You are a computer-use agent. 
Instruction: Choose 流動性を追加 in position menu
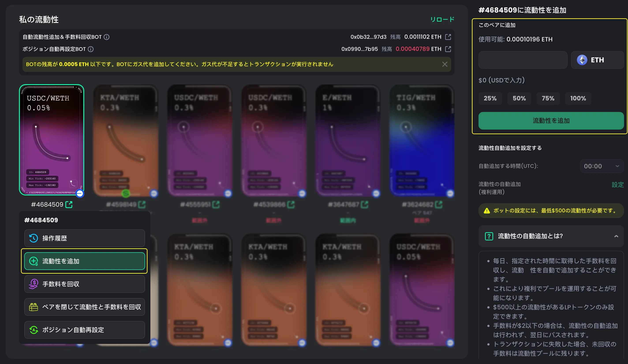84,261
